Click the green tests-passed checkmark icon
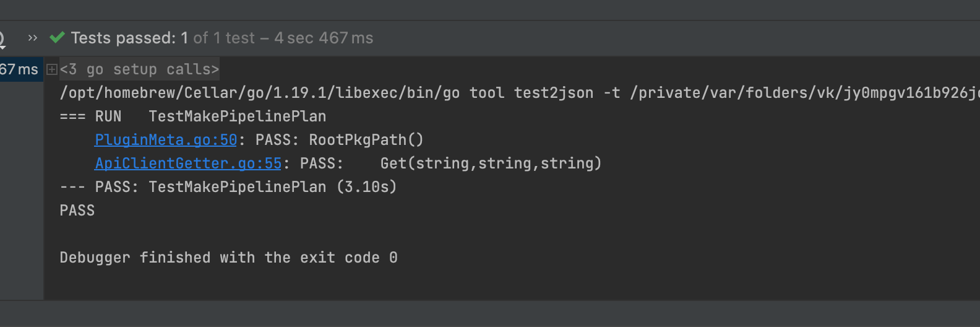Screen dimensions: 980x327 pos(58,38)
